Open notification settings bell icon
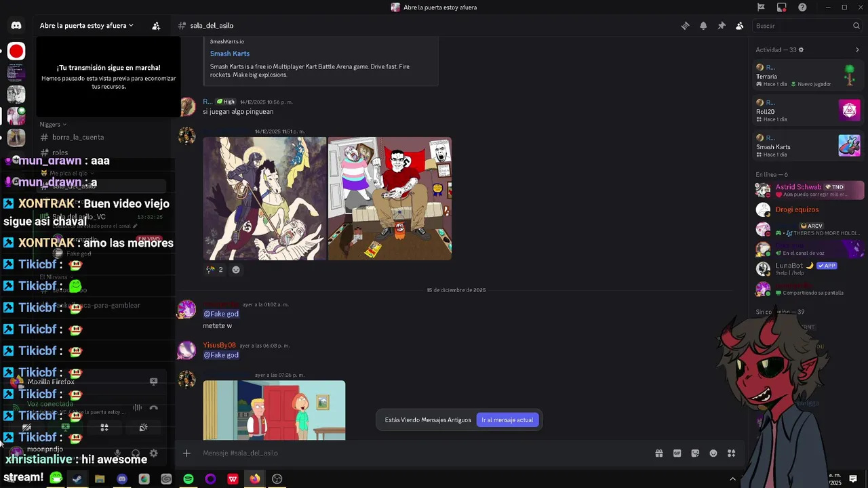Screen dimensions: 868x488 coord(703,26)
